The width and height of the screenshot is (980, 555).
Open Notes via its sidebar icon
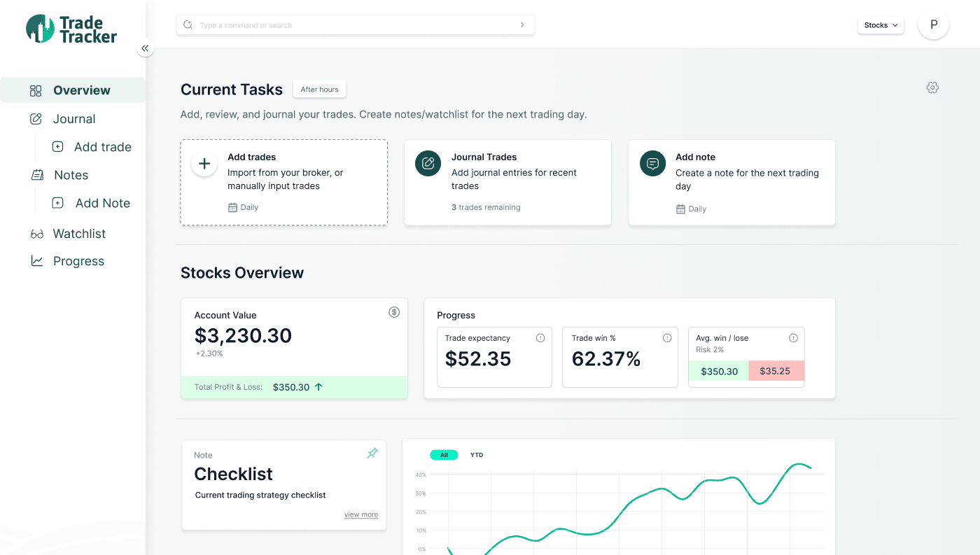pyautogui.click(x=36, y=174)
